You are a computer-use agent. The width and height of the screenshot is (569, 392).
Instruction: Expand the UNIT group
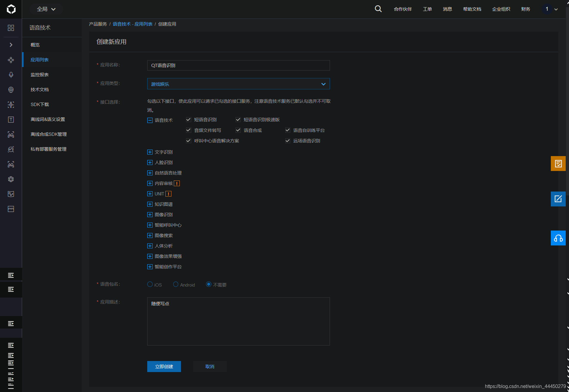(150, 194)
